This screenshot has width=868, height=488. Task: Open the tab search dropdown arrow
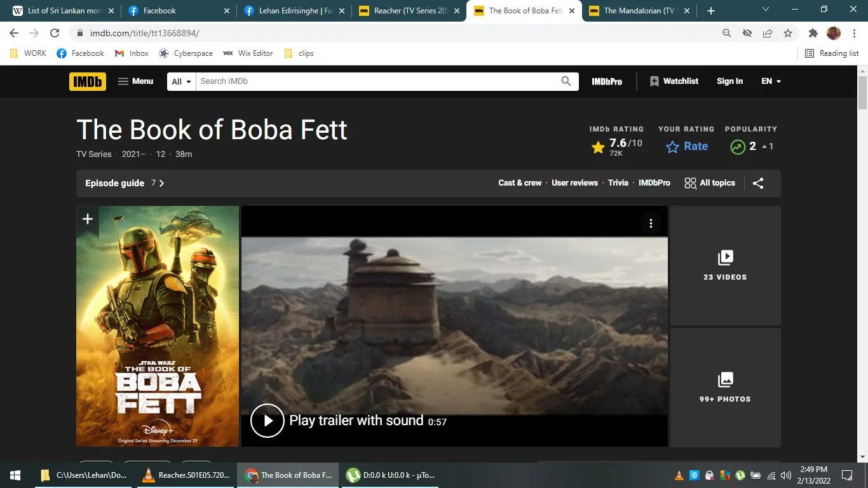(765, 10)
